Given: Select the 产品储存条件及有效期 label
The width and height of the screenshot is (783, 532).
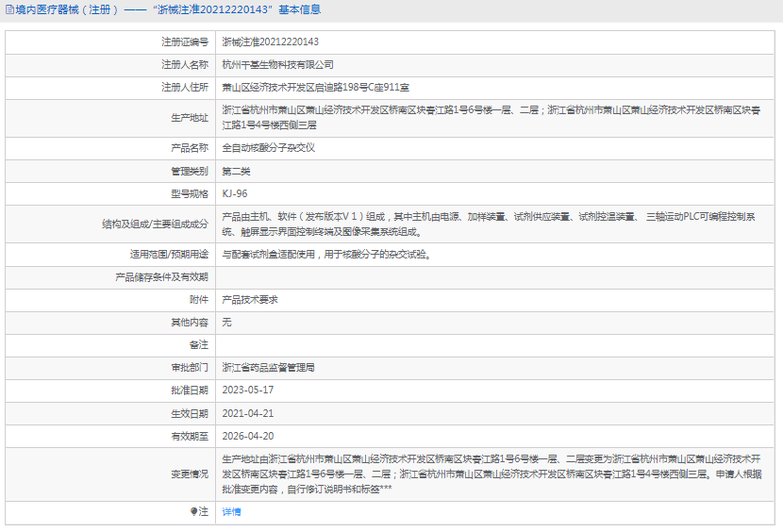Looking at the screenshot, I should (162, 277).
